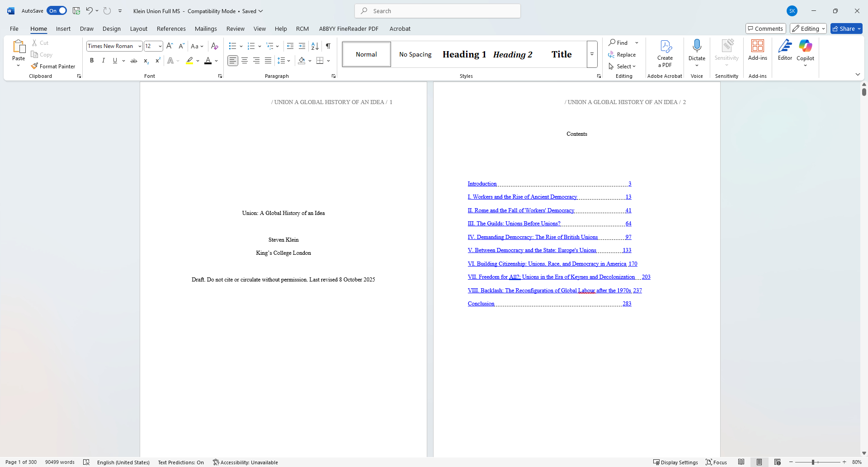Show paragraph marks with pilcrow icon
The image size is (868, 467).
[328, 46]
